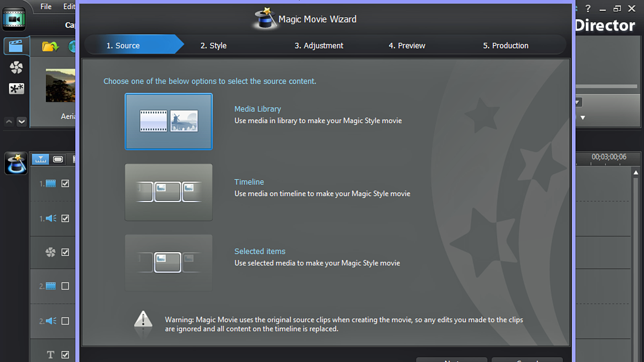Click the Magic Movie Wizard hat icon

(x=16, y=163)
